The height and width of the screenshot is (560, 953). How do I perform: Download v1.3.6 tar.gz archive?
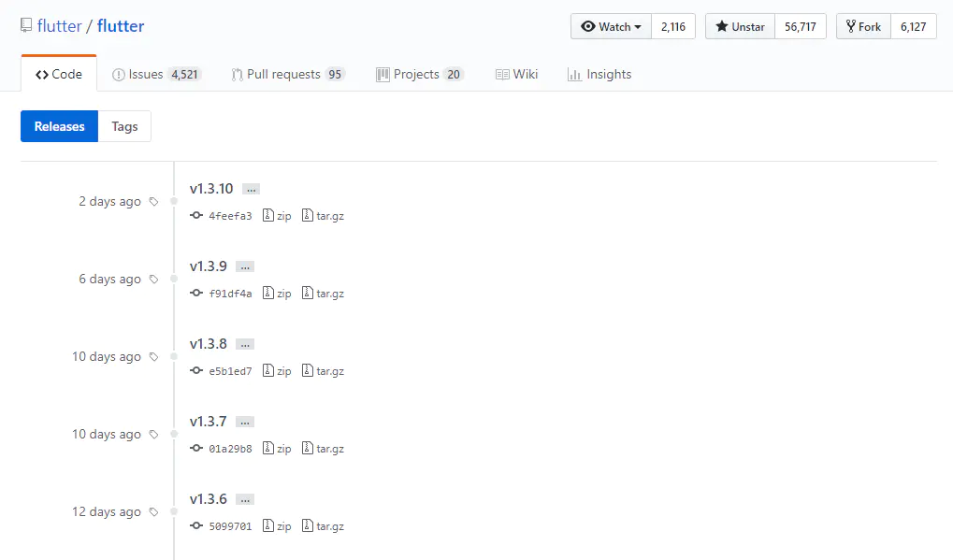(323, 526)
